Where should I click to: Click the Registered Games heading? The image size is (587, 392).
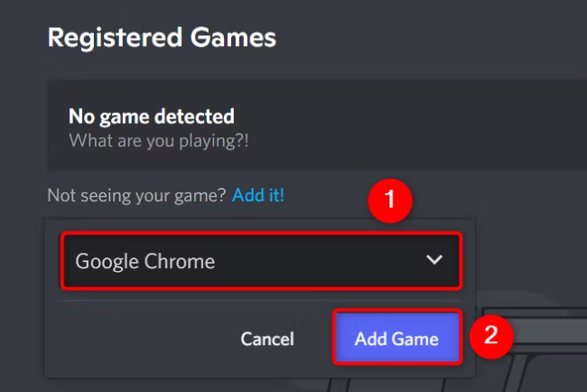point(162,38)
